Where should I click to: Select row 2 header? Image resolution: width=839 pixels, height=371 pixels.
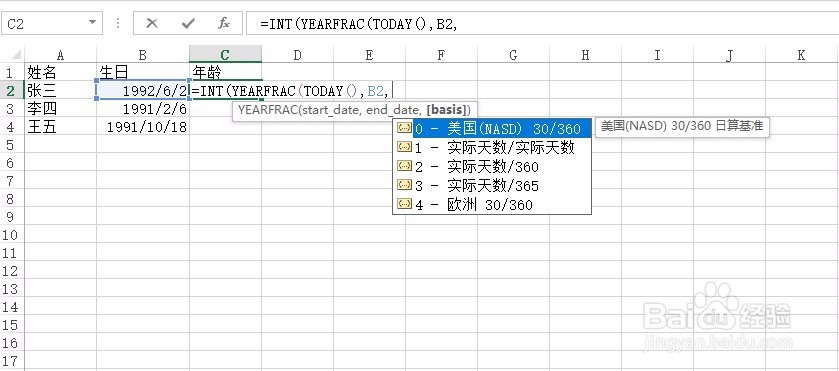pyautogui.click(x=12, y=90)
